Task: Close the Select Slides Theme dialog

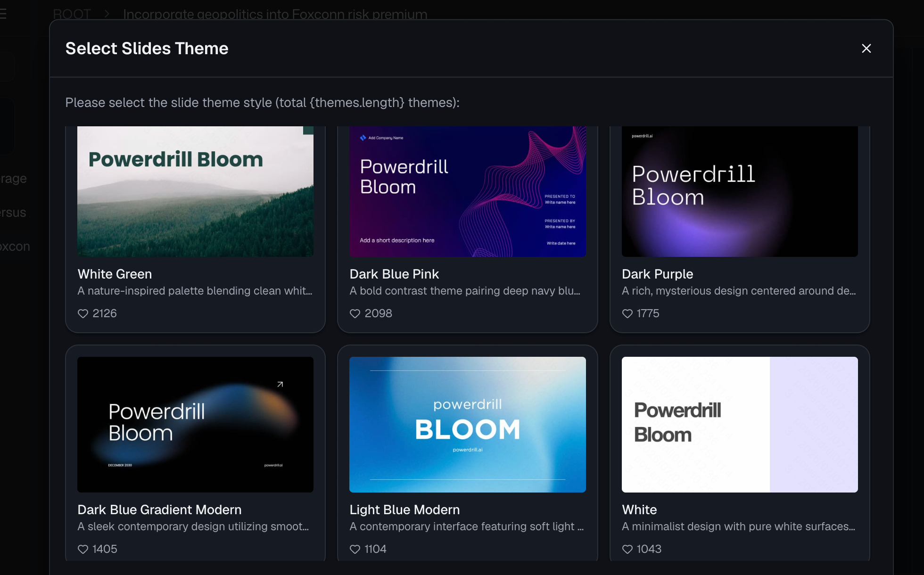Action: click(x=866, y=49)
